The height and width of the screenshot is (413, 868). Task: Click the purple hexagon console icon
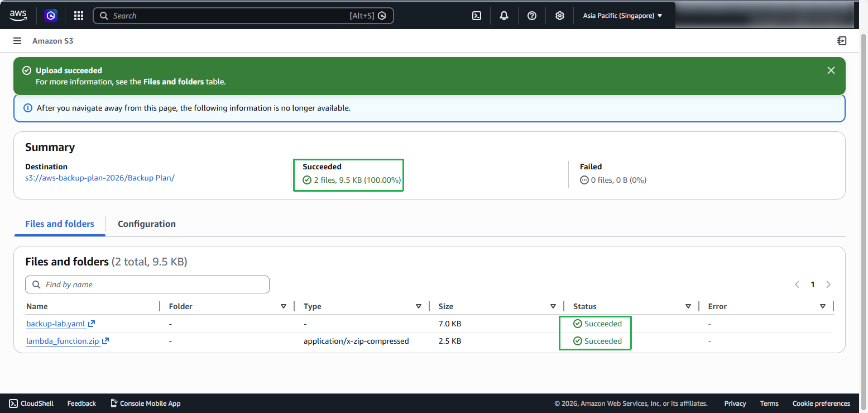51,16
